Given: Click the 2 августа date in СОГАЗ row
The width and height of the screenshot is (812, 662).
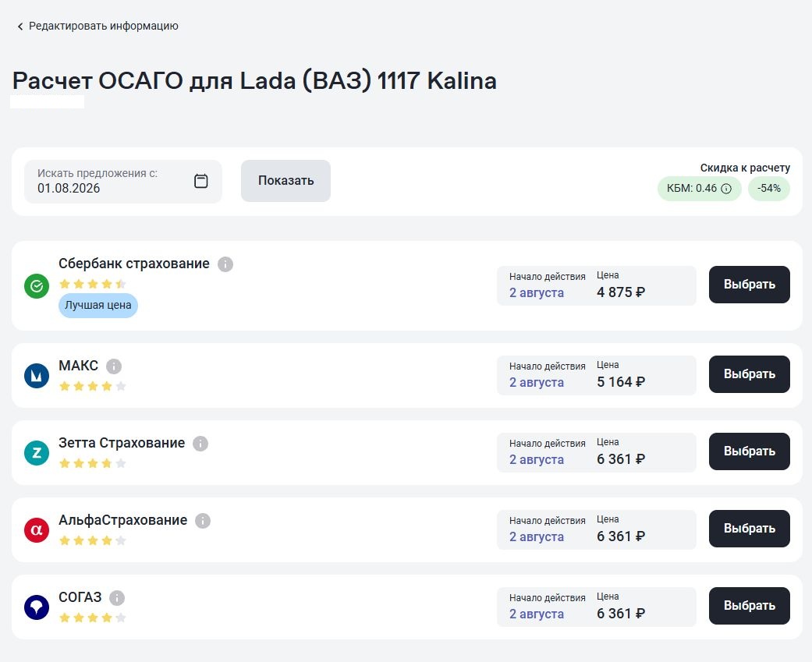Looking at the screenshot, I should (x=537, y=614).
